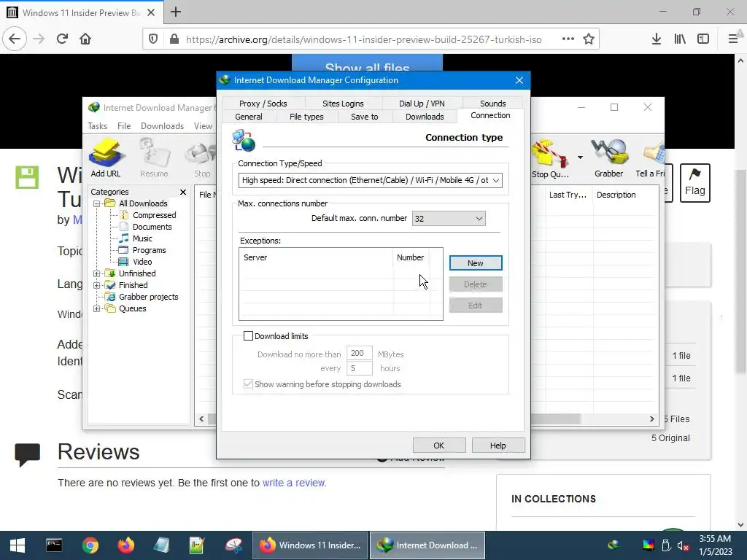
Task: Expand the Queues category
Action: 97,309
